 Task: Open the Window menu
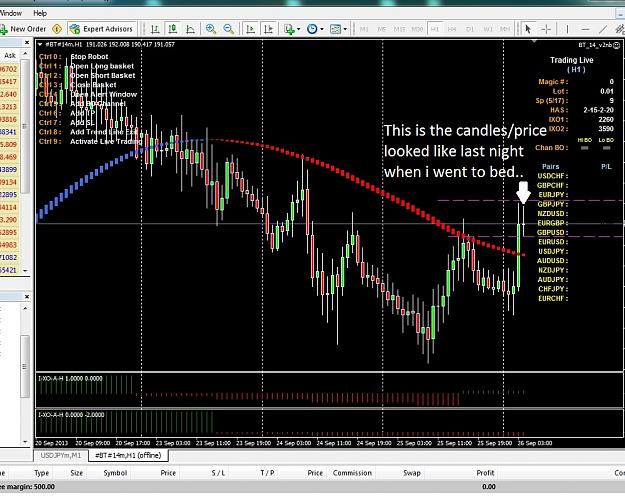[11, 13]
